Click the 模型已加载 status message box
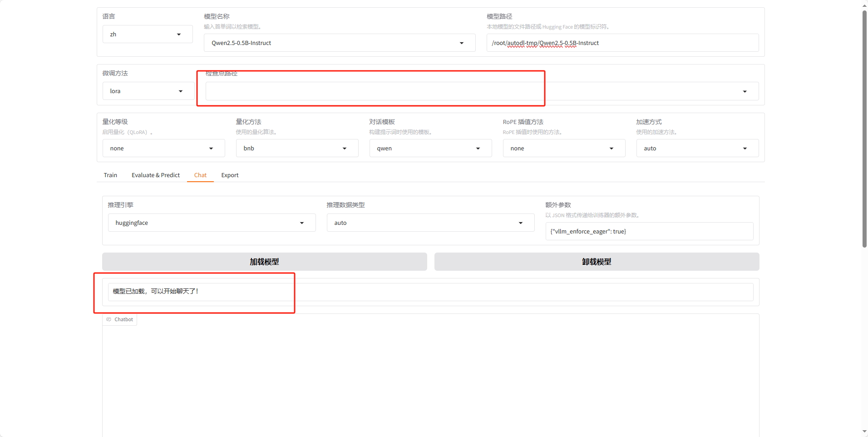 (430, 292)
